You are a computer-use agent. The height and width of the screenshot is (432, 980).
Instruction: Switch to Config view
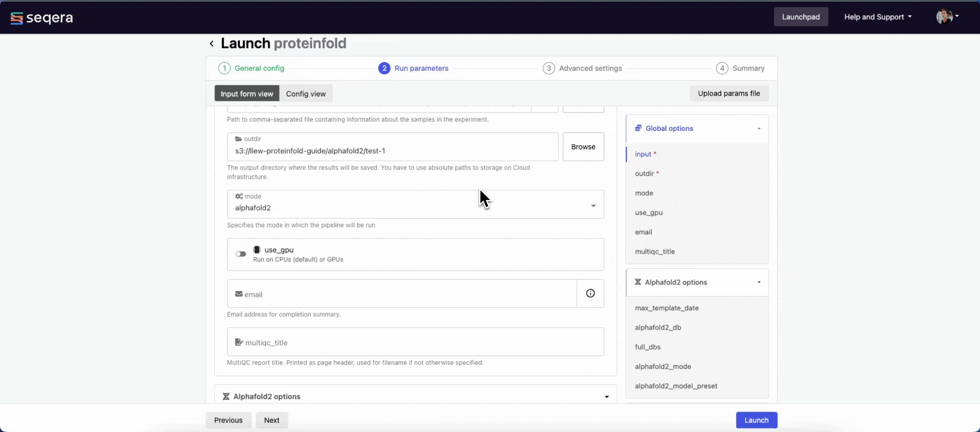(x=306, y=94)
